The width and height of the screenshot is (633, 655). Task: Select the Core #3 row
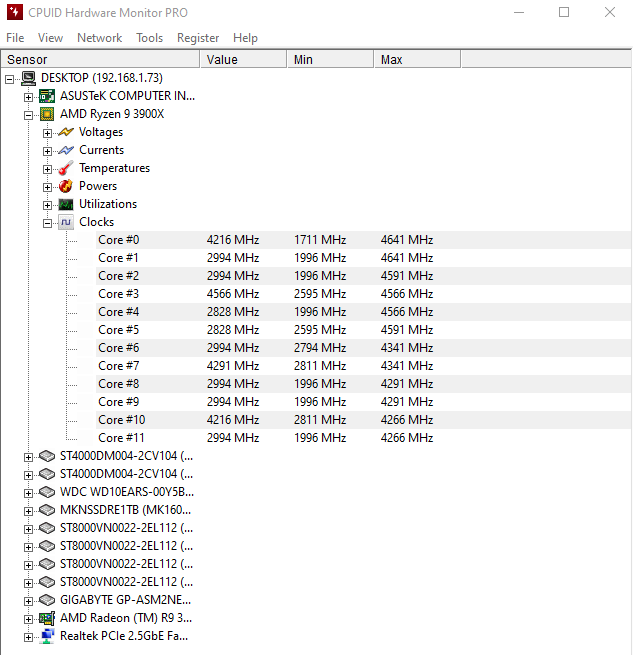(x=363, y=294)
